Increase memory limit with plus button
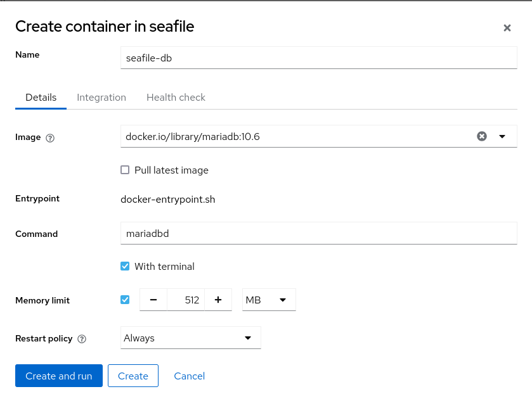The width and height of the screenshot is (532, 401). click(218, 300)
